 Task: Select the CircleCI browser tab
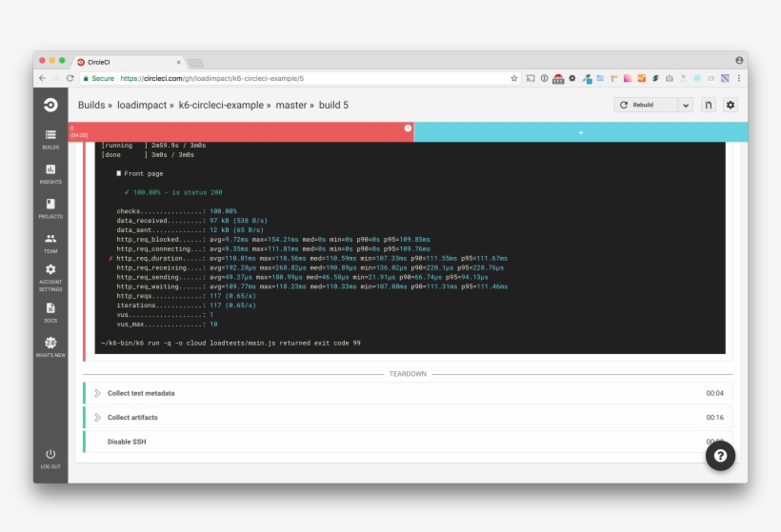pos(129,62)
